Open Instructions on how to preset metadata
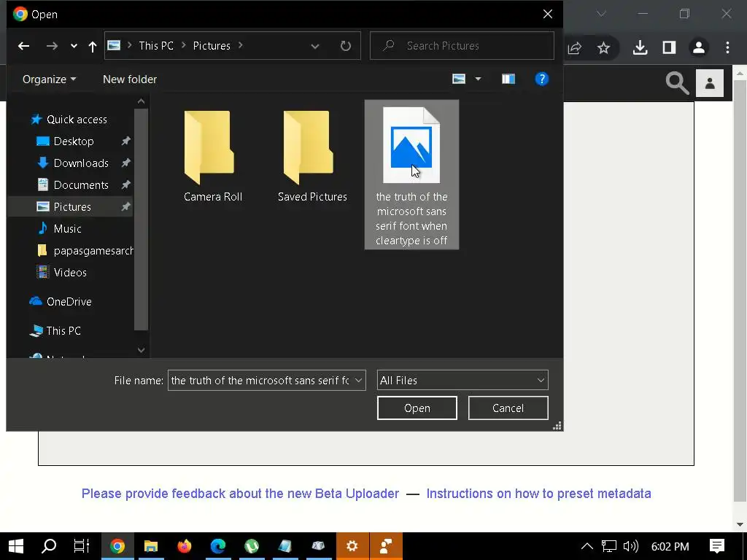The width and height of the screenshot is (747, 560). (x=539, y=494)
